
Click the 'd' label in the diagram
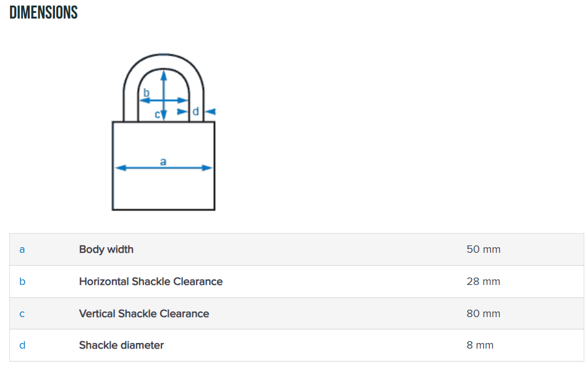[196, 111]
